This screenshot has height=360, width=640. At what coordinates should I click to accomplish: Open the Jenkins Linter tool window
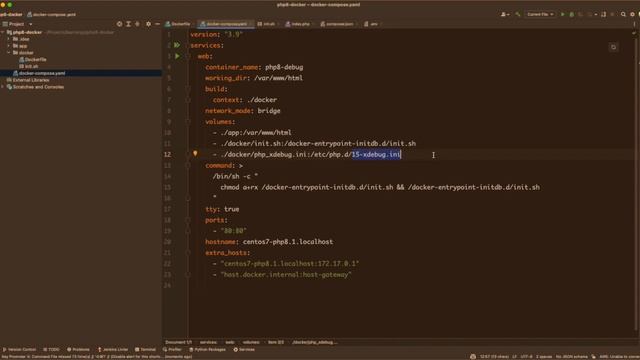pos(113,349)
